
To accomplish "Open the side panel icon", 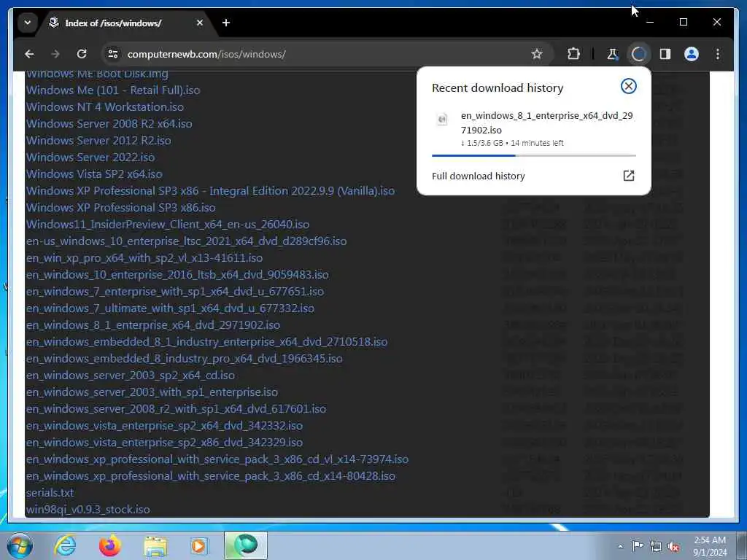I will [x=665, y=54].
